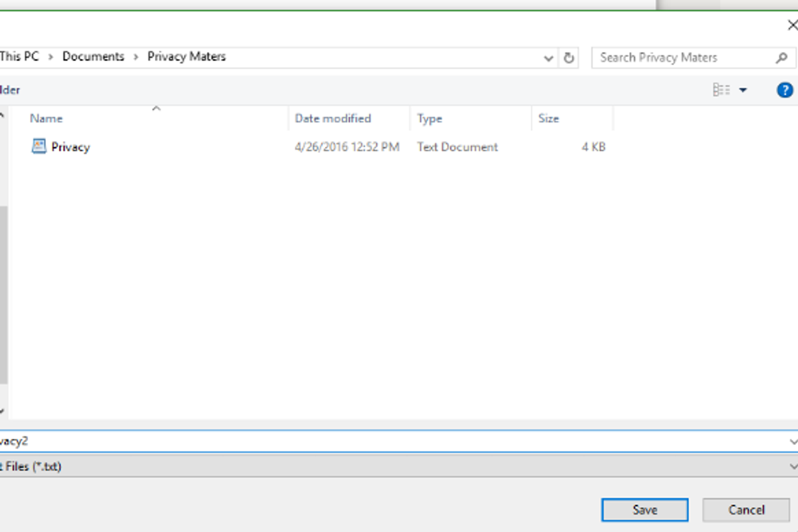This screenshot has width=798, height=532.
Task: Click the 4 KB size value
Action: [x=594, y=147]
